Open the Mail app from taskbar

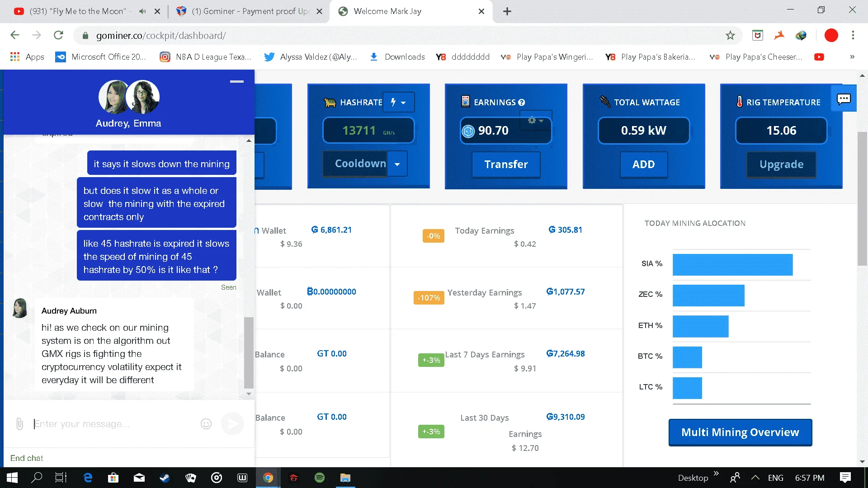(139, 478)
